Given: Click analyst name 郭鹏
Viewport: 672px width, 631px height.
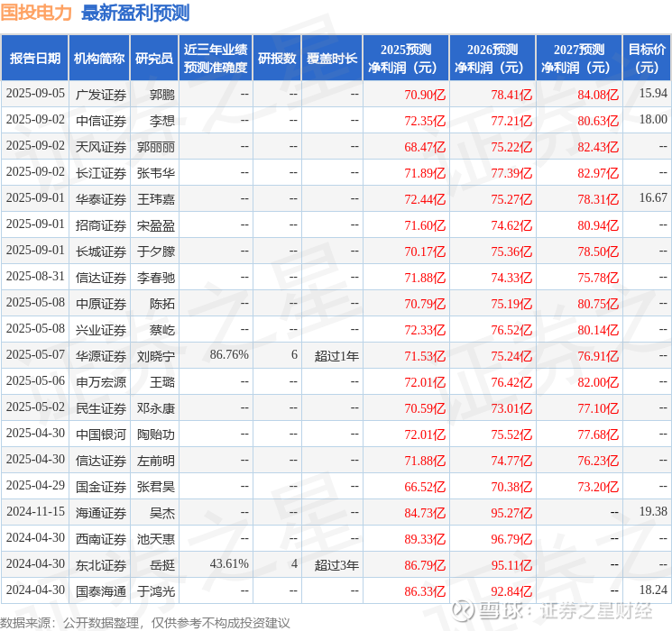Looking at the screenshot, I should 162,95.
